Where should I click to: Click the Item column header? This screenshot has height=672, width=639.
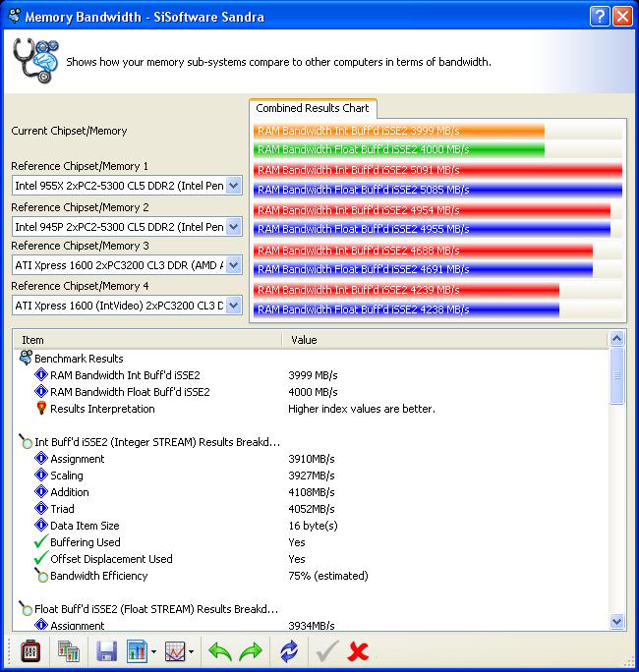coord(147,340)
